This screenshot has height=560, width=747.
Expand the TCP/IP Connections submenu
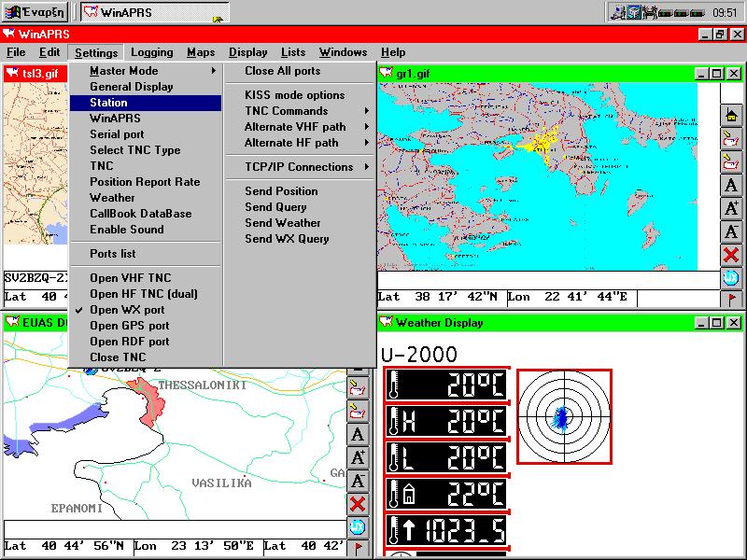299,167
